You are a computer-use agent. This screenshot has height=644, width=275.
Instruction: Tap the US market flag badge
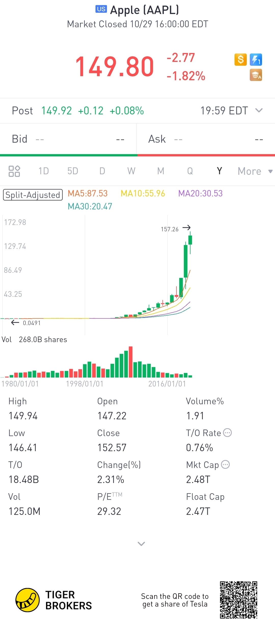pos(101,9)
